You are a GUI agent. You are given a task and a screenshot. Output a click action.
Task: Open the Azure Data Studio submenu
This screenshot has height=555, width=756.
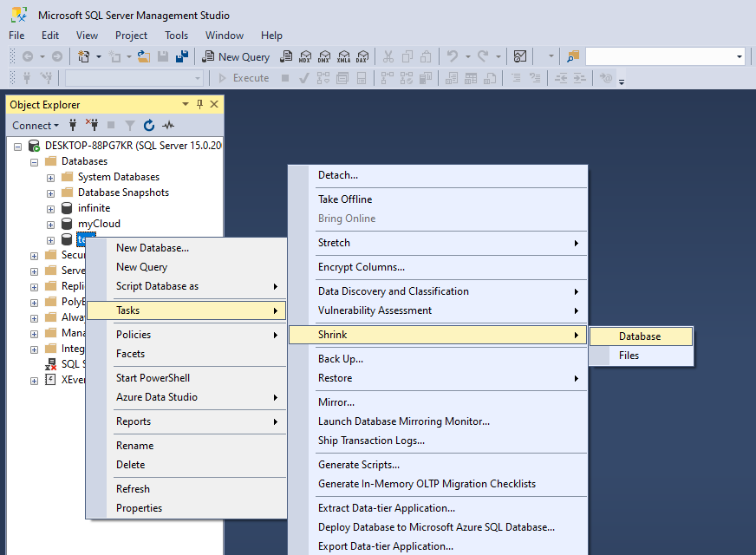tap(186, 397)
